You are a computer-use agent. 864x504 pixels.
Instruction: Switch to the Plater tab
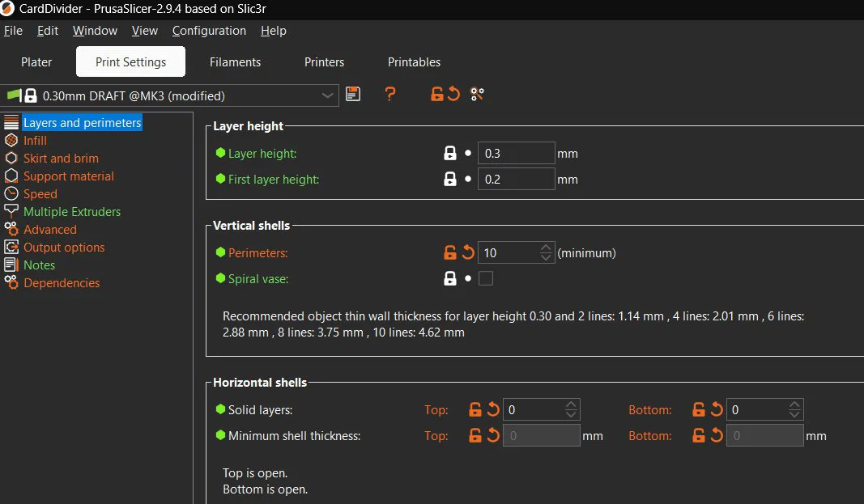pos(36,62)
